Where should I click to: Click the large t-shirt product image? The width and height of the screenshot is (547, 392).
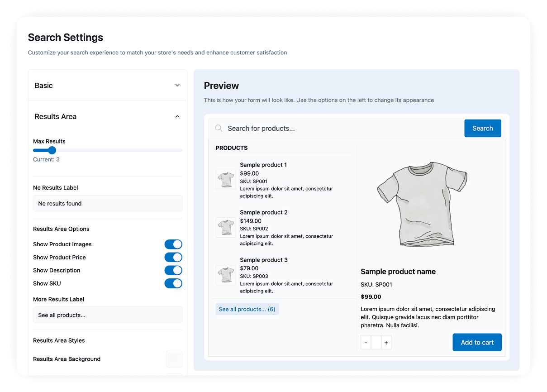(422, 204)
